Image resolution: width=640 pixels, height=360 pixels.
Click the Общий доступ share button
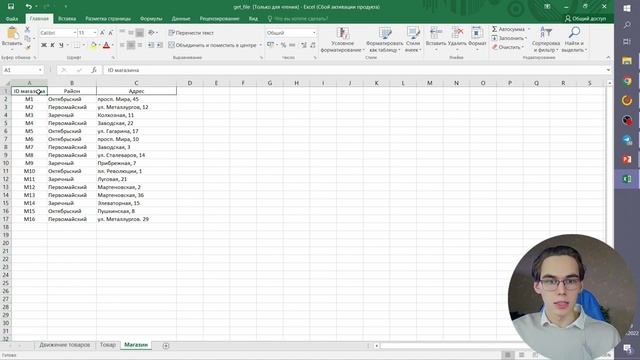586,19
